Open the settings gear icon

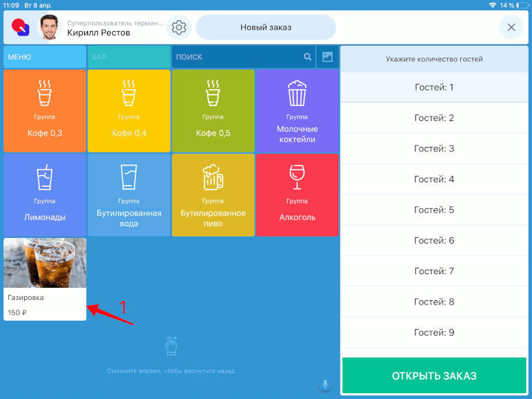point(179,28)
